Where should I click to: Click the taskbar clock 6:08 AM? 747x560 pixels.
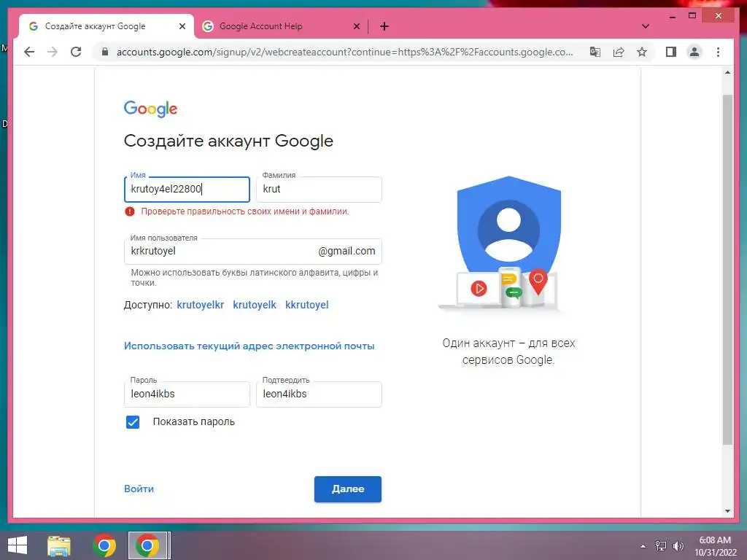pos(715,540)
